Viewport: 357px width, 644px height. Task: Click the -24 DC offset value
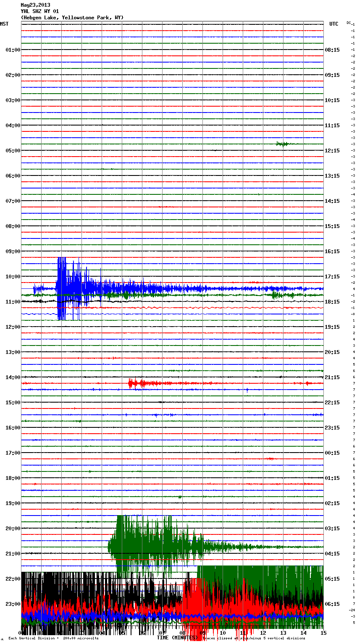click(x=352, y=610)
